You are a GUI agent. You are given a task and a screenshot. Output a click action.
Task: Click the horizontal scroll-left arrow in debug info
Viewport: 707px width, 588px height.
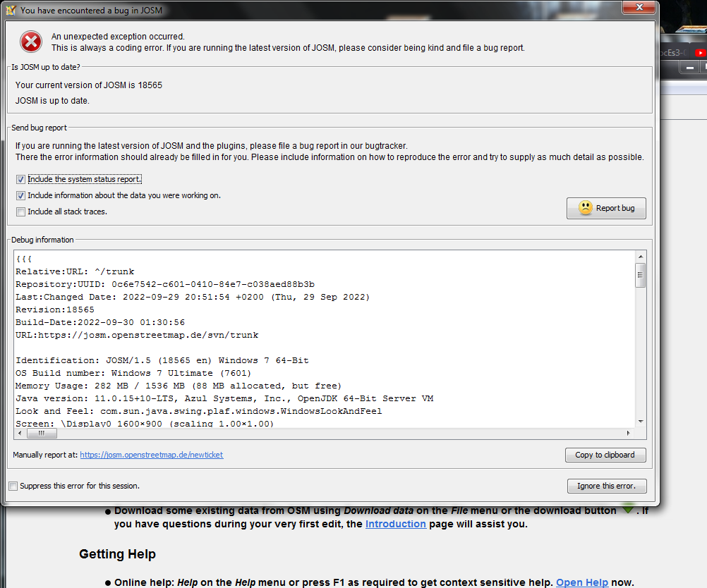click(19, 433)
